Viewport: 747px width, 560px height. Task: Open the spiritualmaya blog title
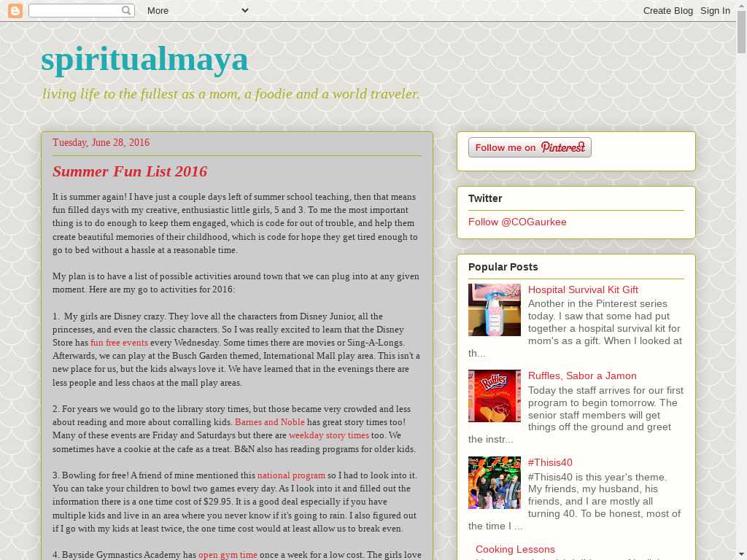[144, 59]
